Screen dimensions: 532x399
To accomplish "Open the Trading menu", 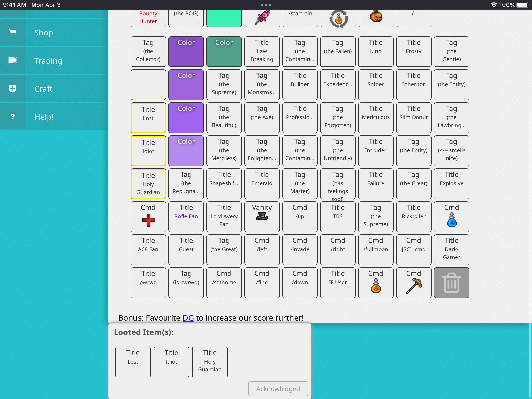I will (48, 61).
